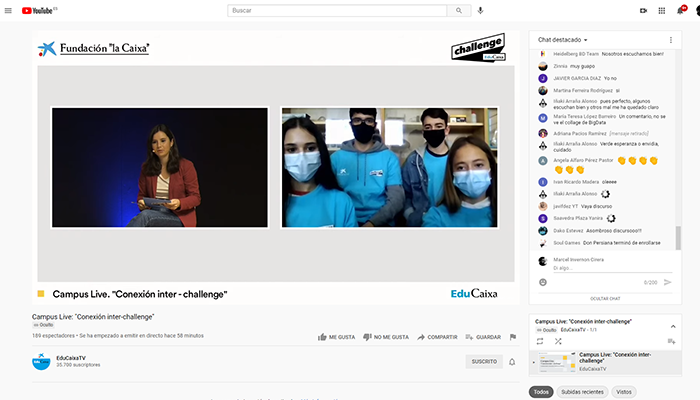Screen dimensions: 700x400
Task: Report the video with the flag icon
Action: 513,337
